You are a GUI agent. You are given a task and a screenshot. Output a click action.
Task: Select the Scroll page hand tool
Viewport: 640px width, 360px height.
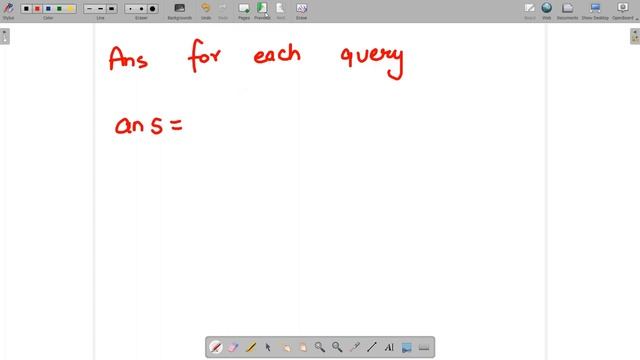point(302,347)
